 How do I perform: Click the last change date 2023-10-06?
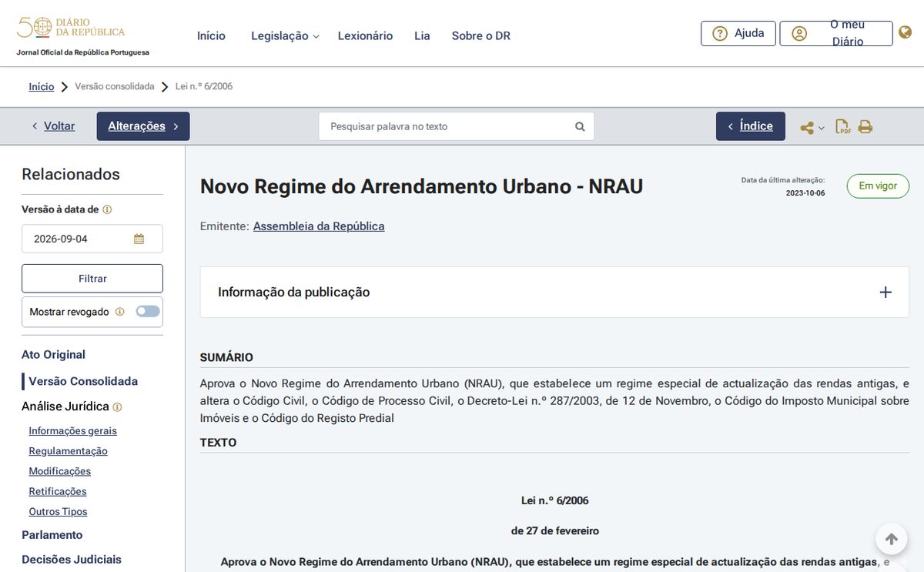pos(805,193)
